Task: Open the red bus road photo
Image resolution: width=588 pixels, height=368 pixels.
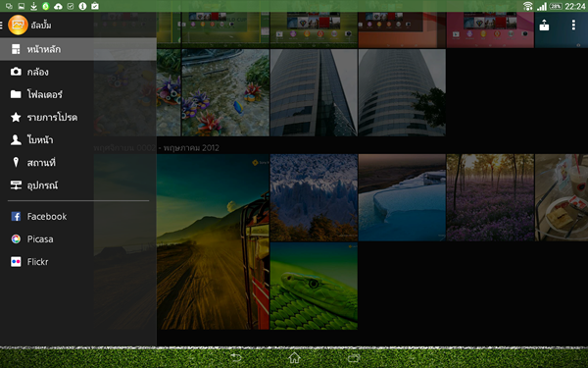Action: (x=213, y=241)
